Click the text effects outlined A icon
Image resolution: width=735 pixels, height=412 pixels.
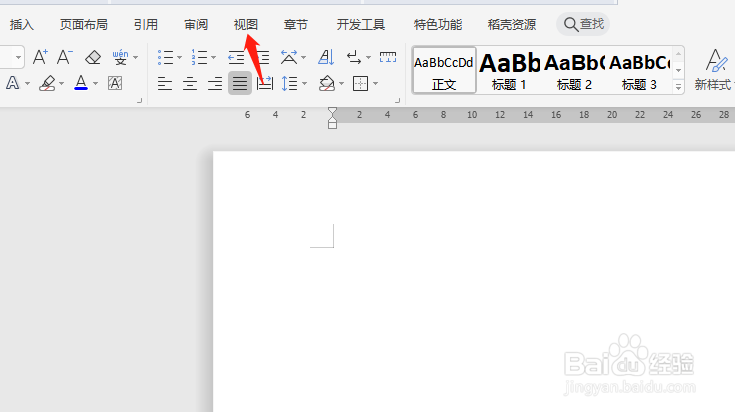point(13,83)
